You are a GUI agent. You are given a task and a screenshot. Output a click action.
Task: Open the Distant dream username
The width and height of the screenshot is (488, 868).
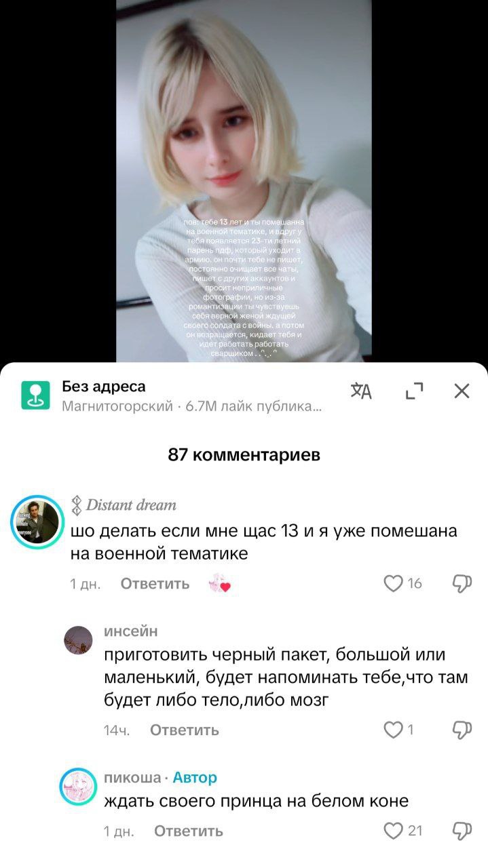pos(131,505)
